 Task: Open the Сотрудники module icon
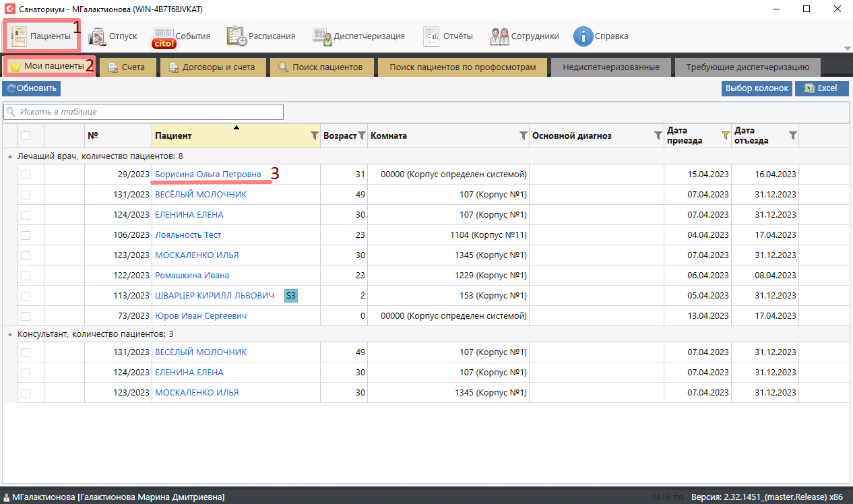point(499,36)
